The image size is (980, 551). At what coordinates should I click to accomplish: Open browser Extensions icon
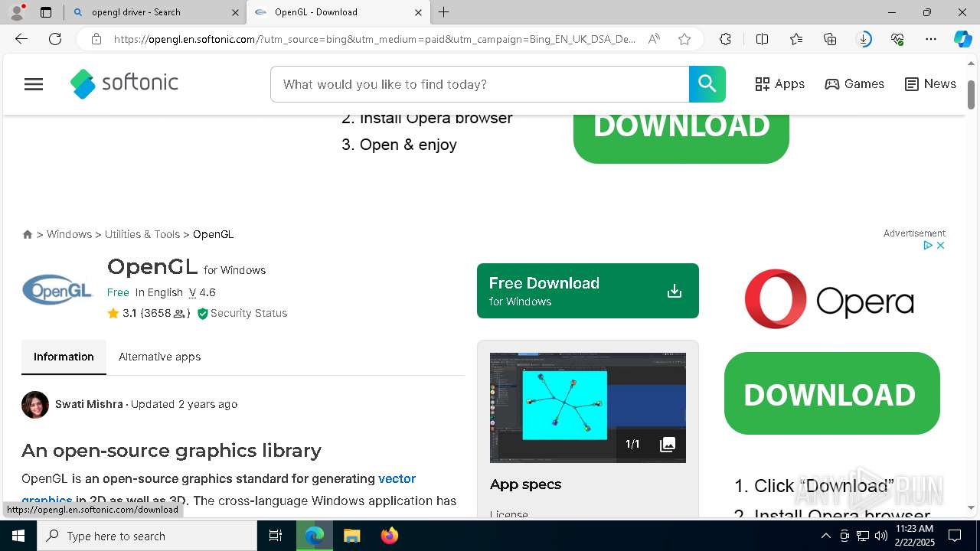coord(725,39)
